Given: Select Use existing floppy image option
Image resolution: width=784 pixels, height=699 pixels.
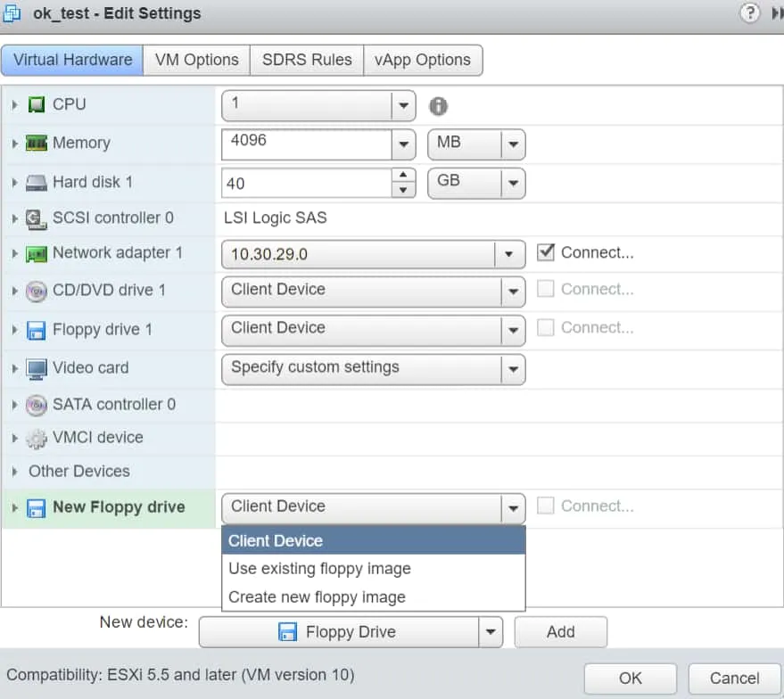Looking at the screenshot, I should [319, 569].
